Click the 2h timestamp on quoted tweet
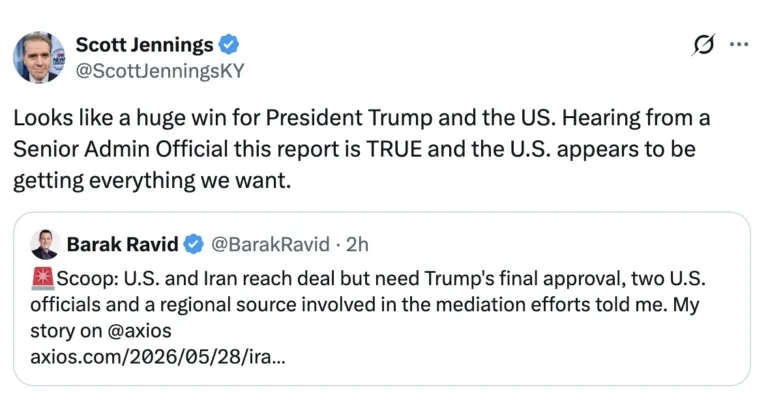 [x=357, y=244]
